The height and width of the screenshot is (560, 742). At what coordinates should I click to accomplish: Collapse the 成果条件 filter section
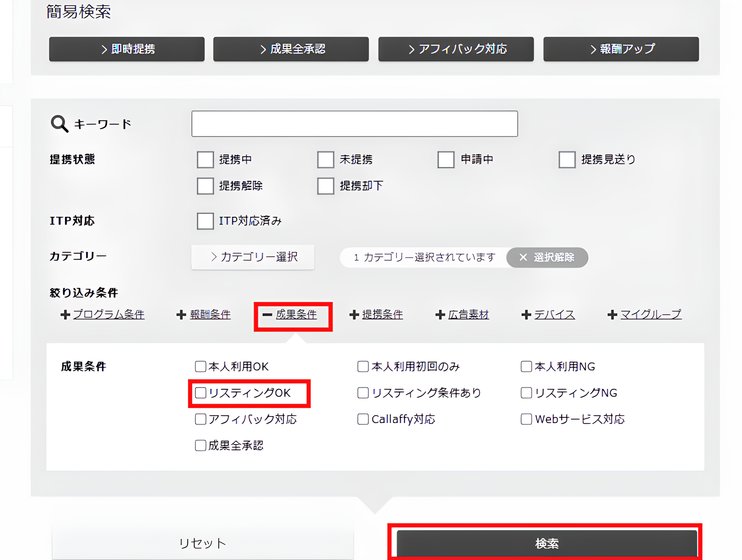296,314
